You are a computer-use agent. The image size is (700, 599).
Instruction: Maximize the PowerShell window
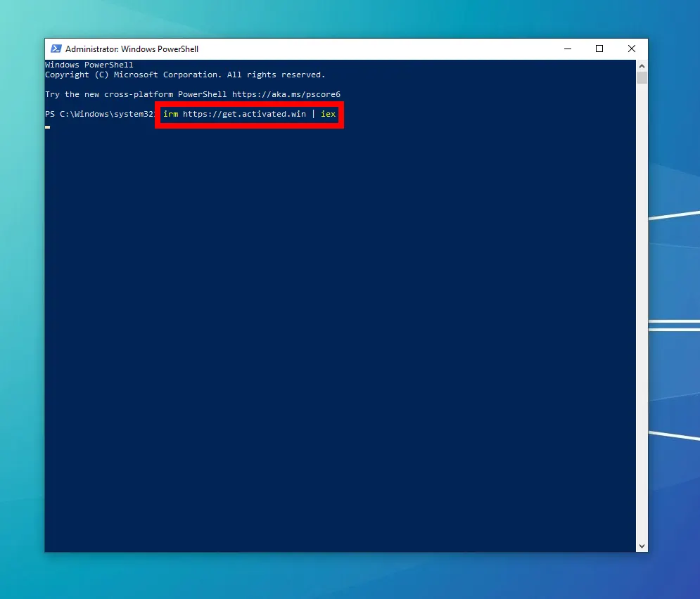point(599,49)
